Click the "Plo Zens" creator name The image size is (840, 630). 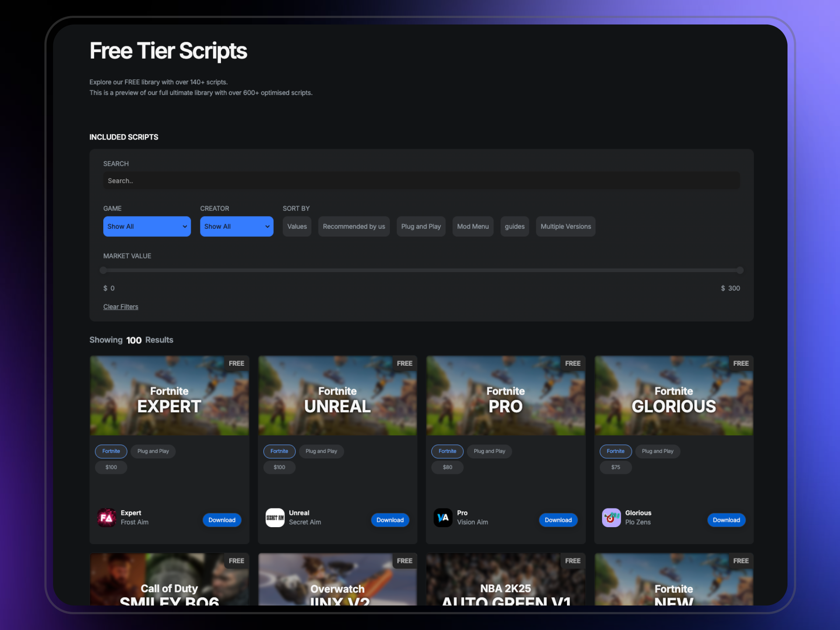[638, 522]
